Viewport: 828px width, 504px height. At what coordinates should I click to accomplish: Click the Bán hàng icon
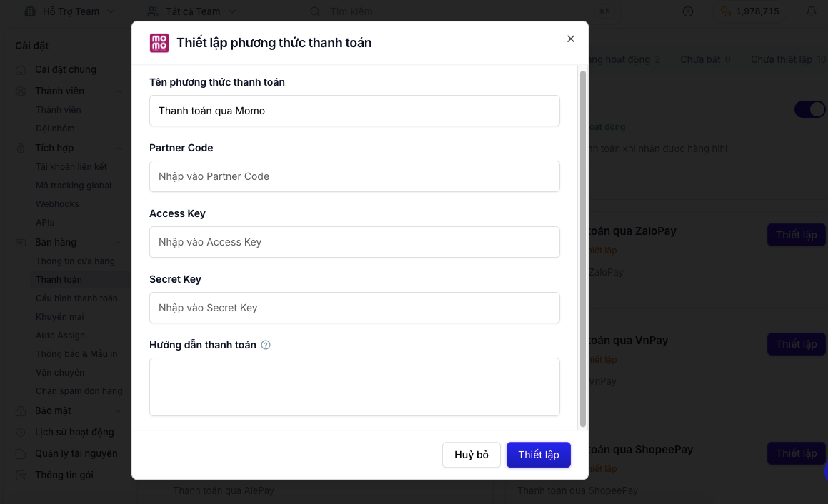pyautogui.click(x=21, y=243)
